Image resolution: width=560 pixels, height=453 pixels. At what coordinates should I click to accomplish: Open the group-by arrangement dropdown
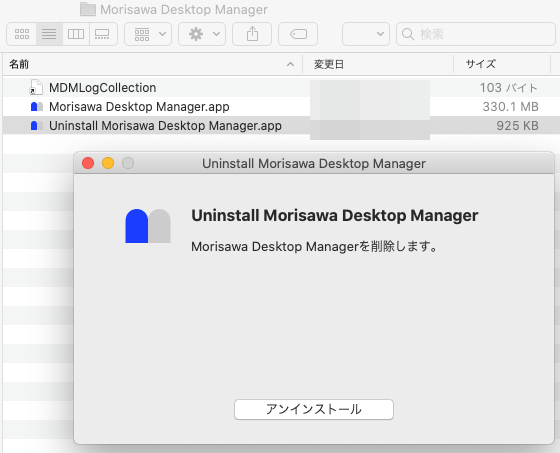pos(148,34)
